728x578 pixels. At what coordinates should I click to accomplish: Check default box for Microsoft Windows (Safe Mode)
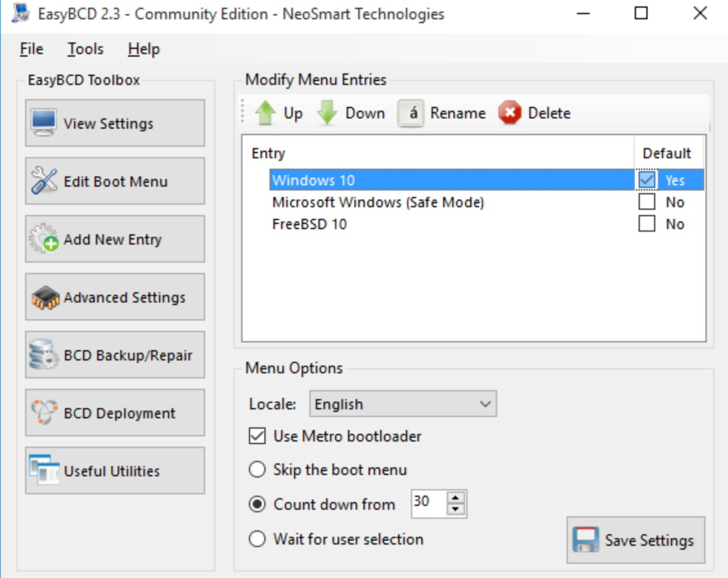coord(647,201)
